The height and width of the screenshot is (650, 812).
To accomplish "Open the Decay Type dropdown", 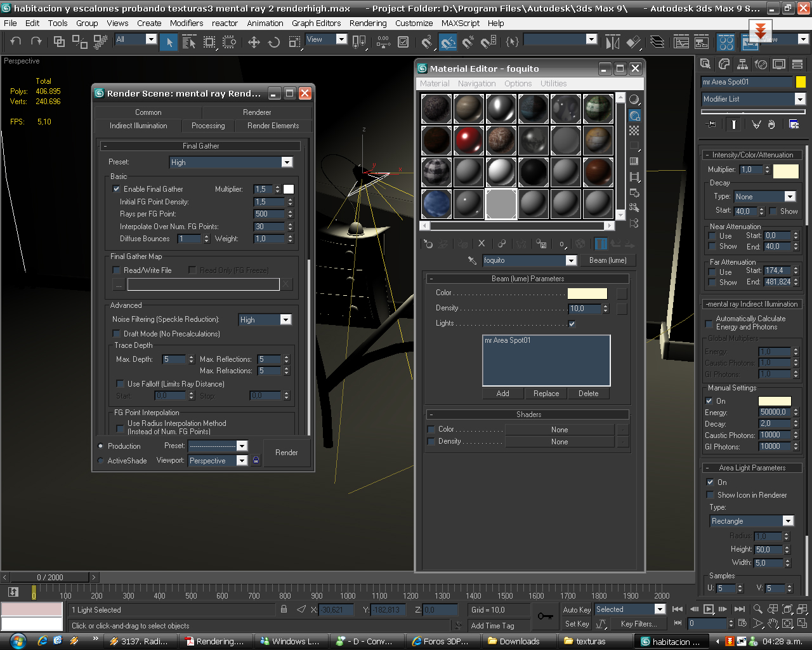I will point(790,197).
